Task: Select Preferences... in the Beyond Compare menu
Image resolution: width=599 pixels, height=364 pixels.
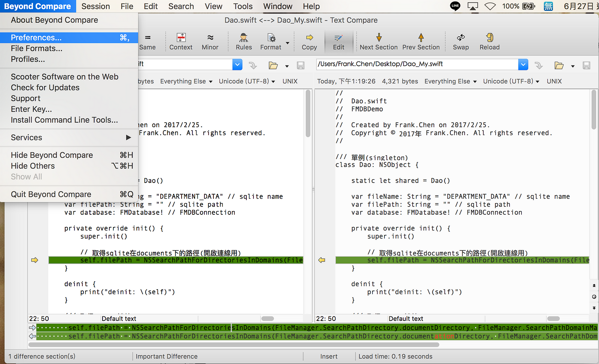Action: 69,37
